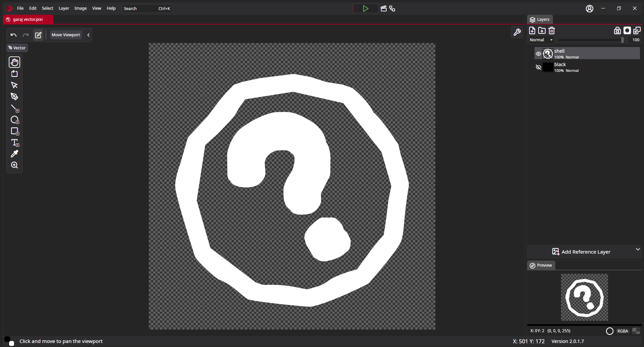Click the new layer icon
This screenshot has width=644, height=347.
click(x=532, y=31)
